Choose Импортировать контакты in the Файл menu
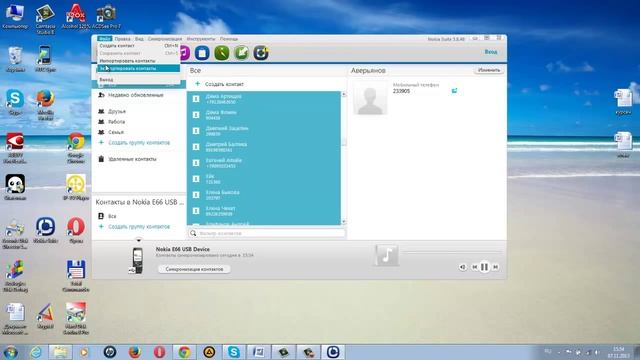This screenshot has width=640, height=360. pos(138,61)
